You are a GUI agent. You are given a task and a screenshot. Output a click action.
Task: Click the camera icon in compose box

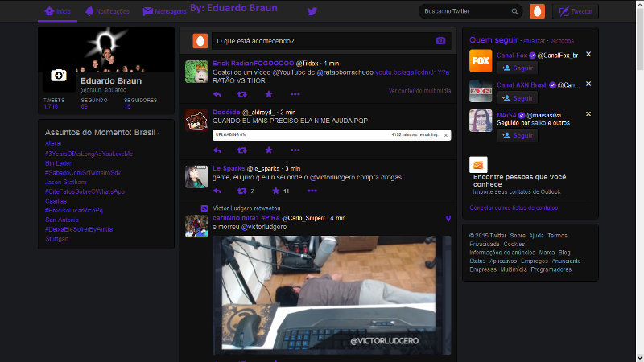[x=440, y=41]
